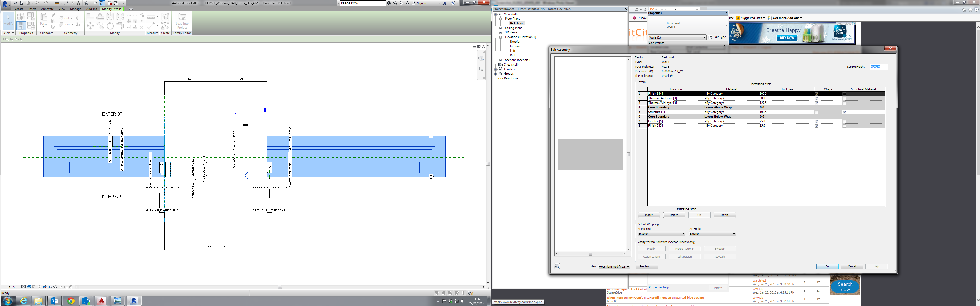Open the At Inserts wrapping dropdown

[x=661, y=233]
